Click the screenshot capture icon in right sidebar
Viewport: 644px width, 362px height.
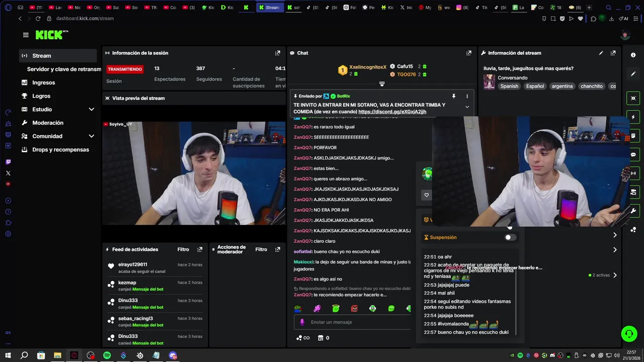click(633, 98)
